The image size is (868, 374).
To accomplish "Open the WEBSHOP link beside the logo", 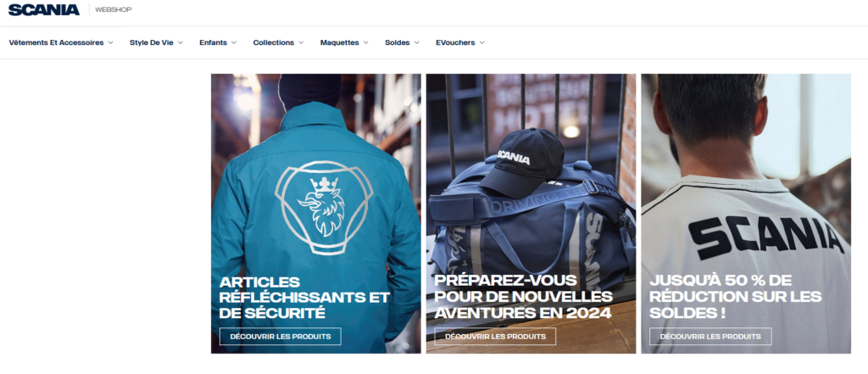I will pyautogui.click(x=114, y=9).
